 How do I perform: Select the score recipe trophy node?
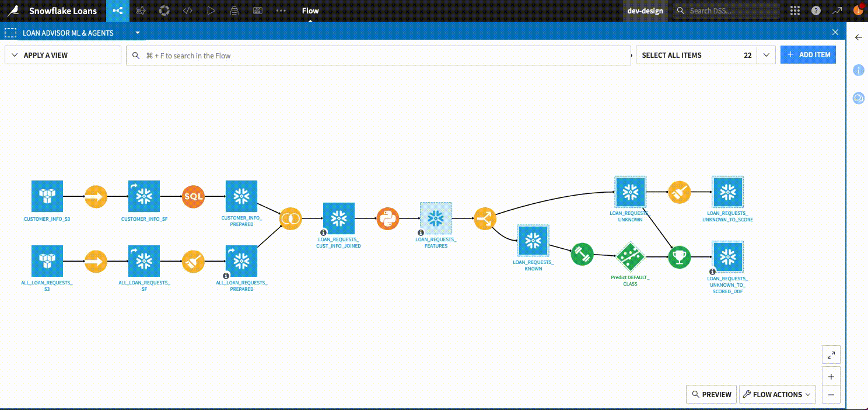coord(679,257)
